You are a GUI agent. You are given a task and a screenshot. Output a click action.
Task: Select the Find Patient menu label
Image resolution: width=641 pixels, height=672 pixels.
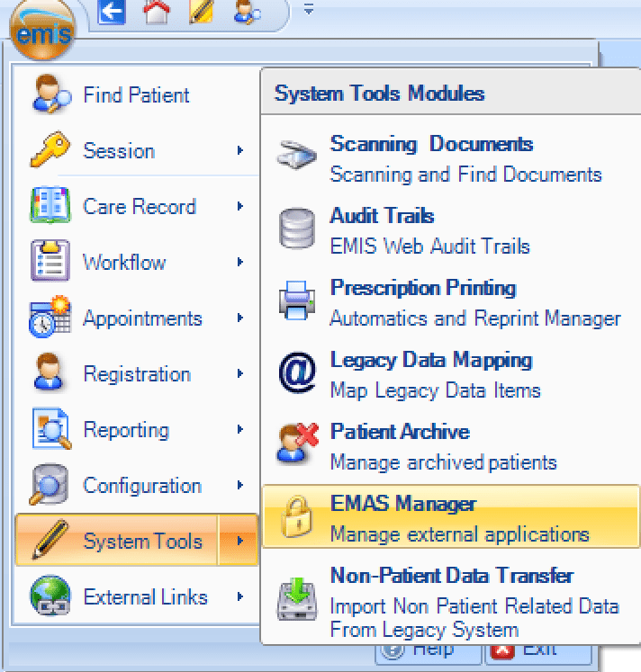[x=136, y=95]
